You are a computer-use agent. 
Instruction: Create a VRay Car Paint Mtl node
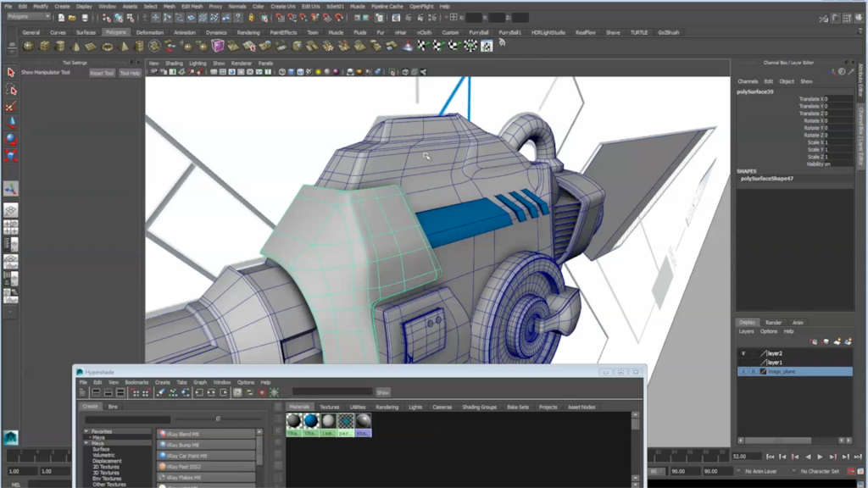click(207, 456)
